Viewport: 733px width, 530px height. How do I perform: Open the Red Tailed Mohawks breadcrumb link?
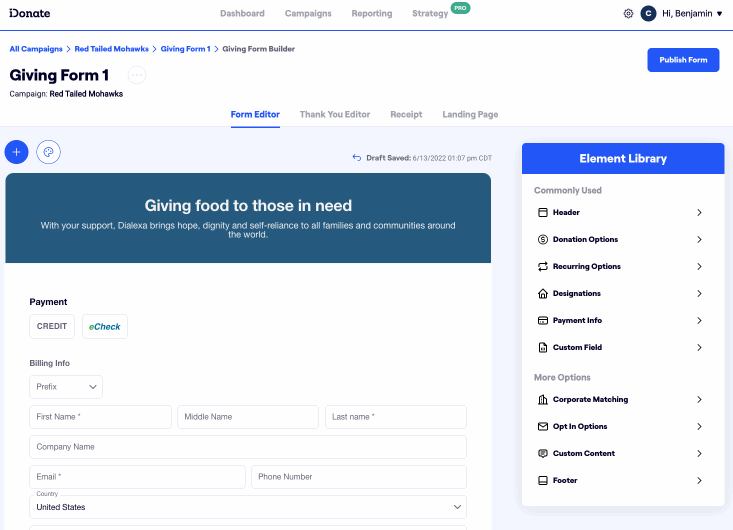click(x=112, y=49)
